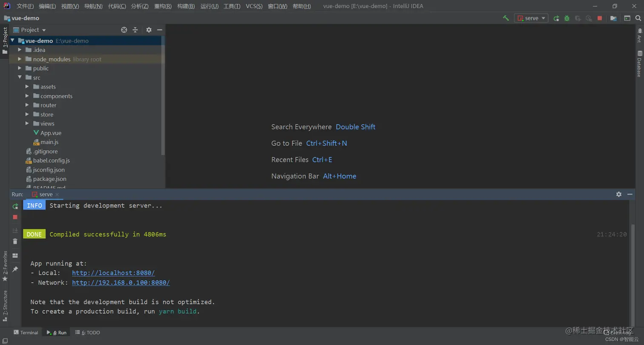Click the trash Clear All icon

pos(15,242)
